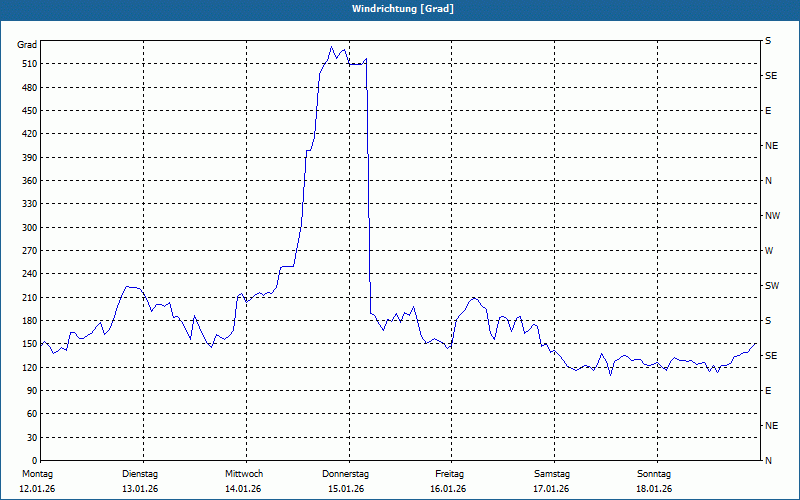Image resolution: width=800 pixels, height=500 pixels.
Task: Click the highest peak of the blue line
Action: (332, 46)
